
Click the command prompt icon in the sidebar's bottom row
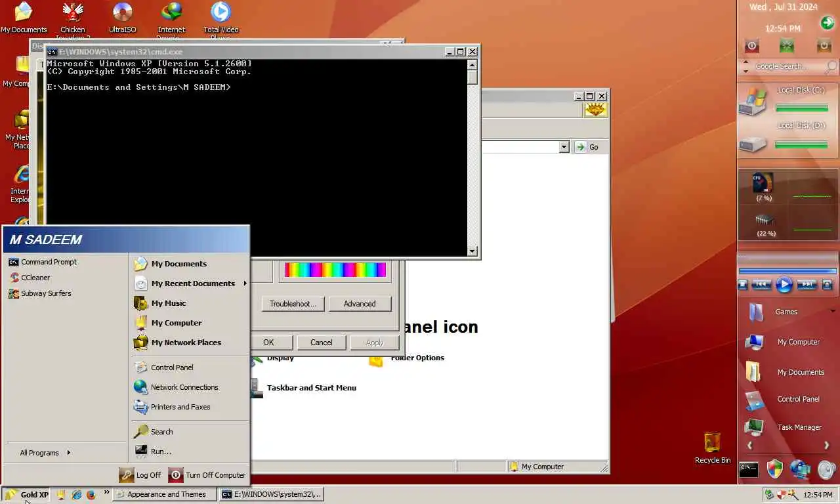click(x=749, y=470)
